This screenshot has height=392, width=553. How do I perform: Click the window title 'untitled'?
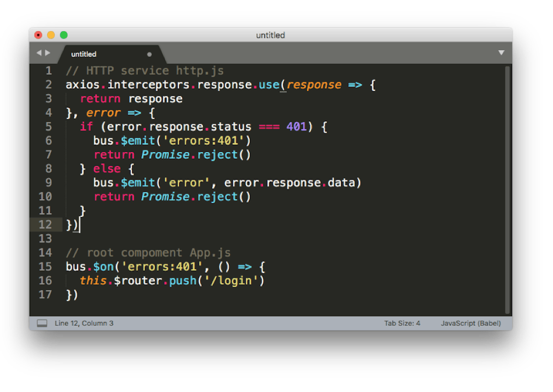270,35
